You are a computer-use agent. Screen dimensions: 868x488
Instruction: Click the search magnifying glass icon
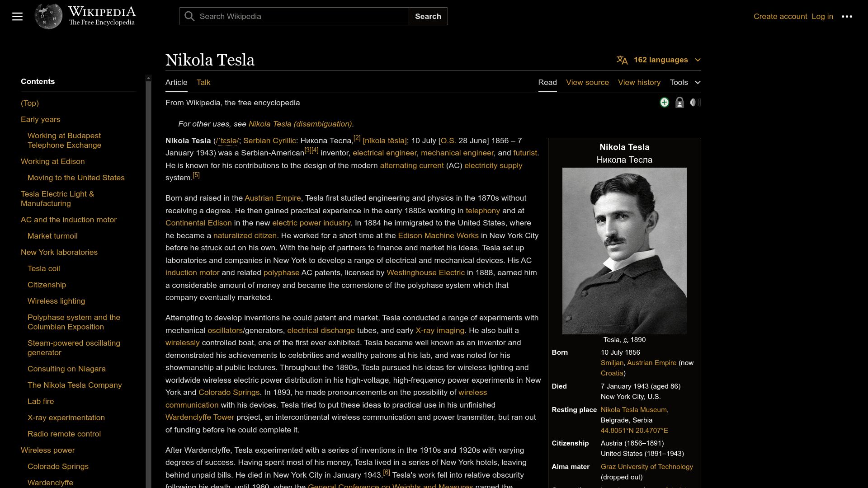[189, 16]
